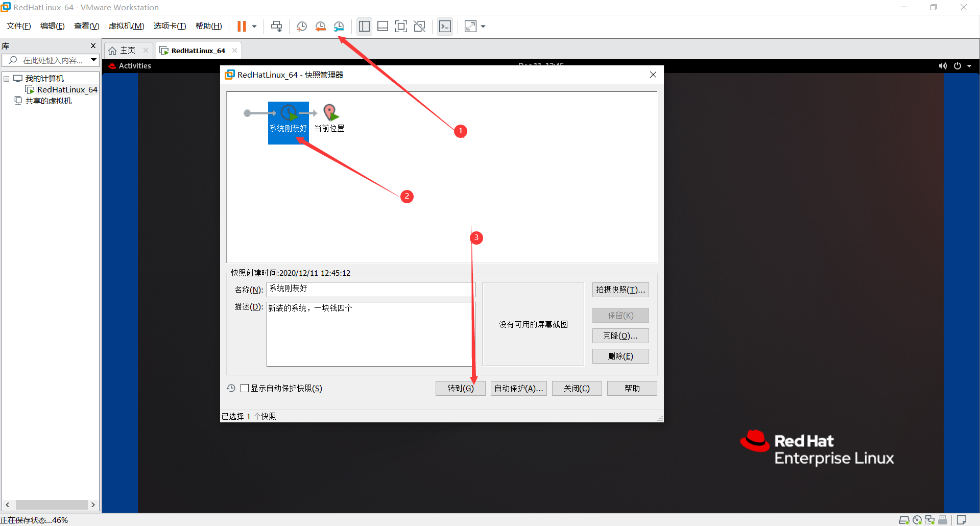
Task: Open snapshot manager from the toolbar wrench-clock icon
Action: coord(339,27)
